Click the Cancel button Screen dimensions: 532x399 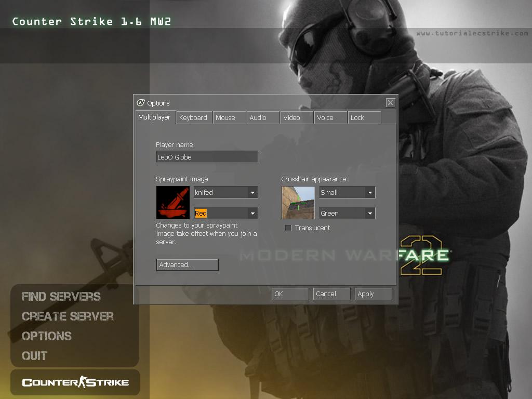[331, 294]
